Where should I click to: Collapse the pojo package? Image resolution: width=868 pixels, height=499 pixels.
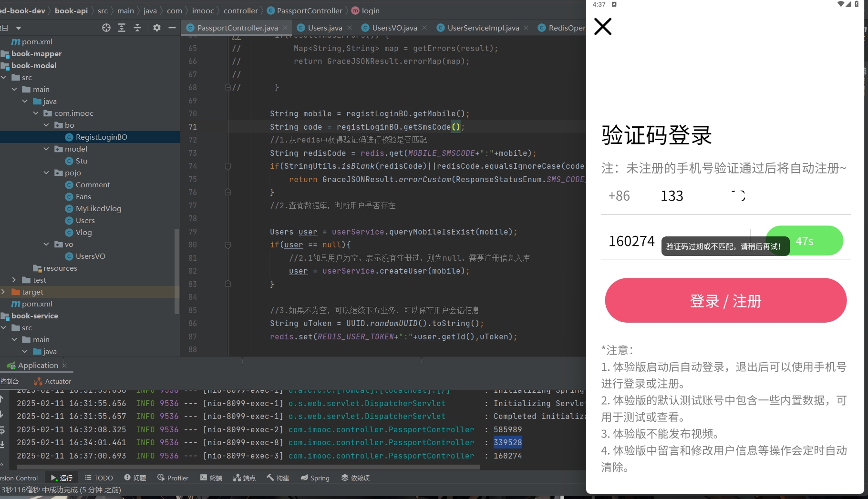click(46, 173)
